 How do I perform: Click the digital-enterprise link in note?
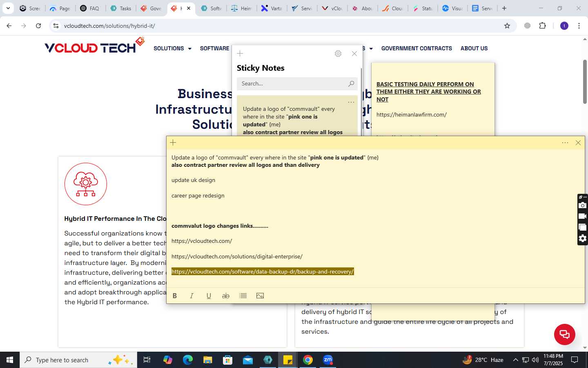coord(237,256)
